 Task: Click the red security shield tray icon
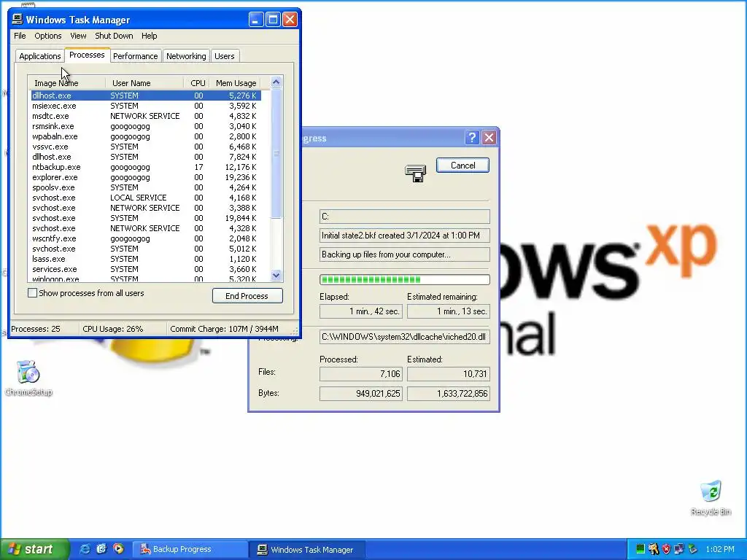click(x=666, y=549)
